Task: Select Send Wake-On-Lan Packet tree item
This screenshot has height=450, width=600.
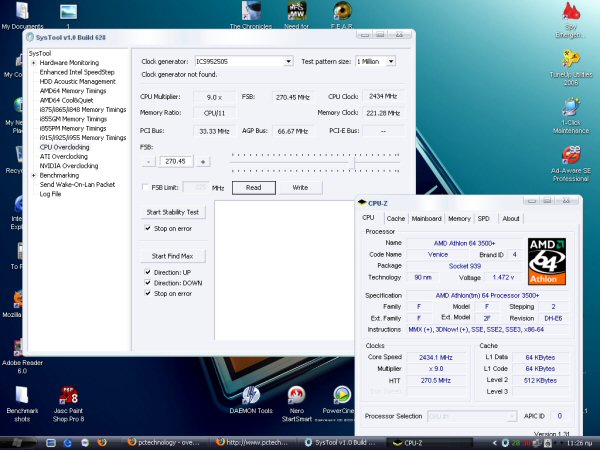Action: [x=77, y=184]
